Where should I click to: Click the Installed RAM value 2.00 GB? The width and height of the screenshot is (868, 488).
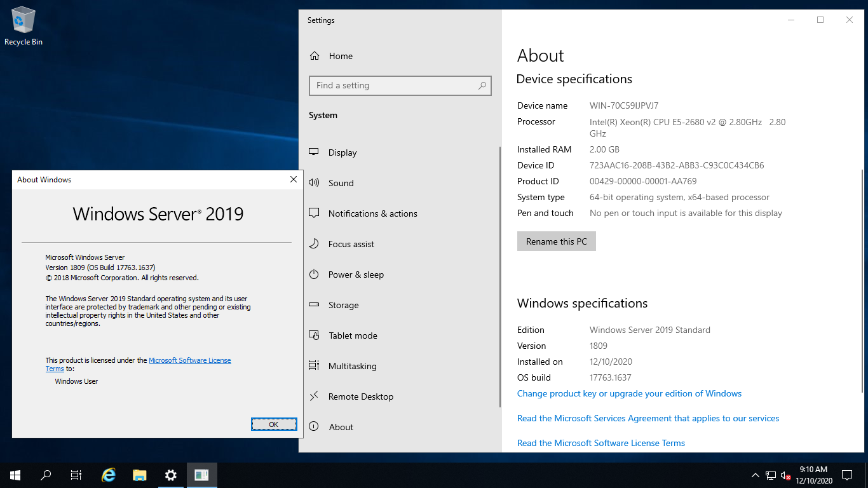(604, 149)
